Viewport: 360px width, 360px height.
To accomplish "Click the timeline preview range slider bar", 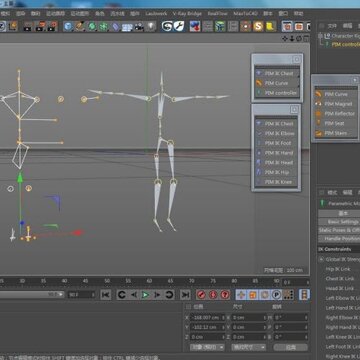I will 32,295.
